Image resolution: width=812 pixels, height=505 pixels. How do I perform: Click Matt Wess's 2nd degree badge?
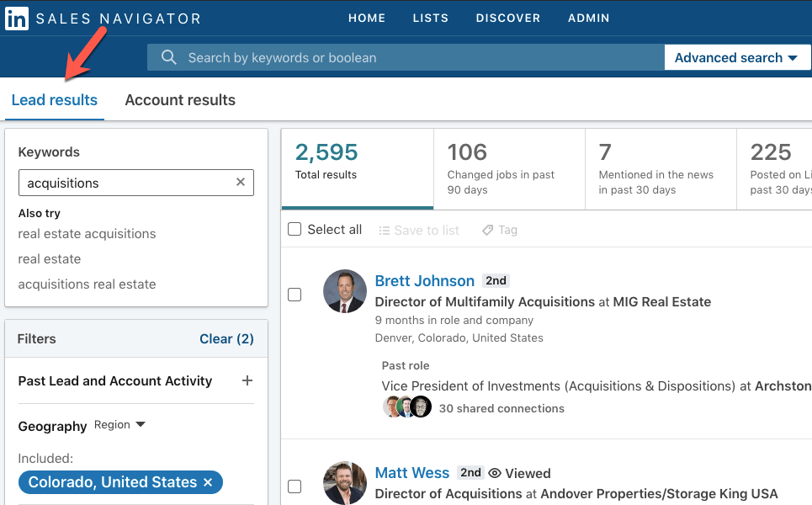click(x=470, y=472)
